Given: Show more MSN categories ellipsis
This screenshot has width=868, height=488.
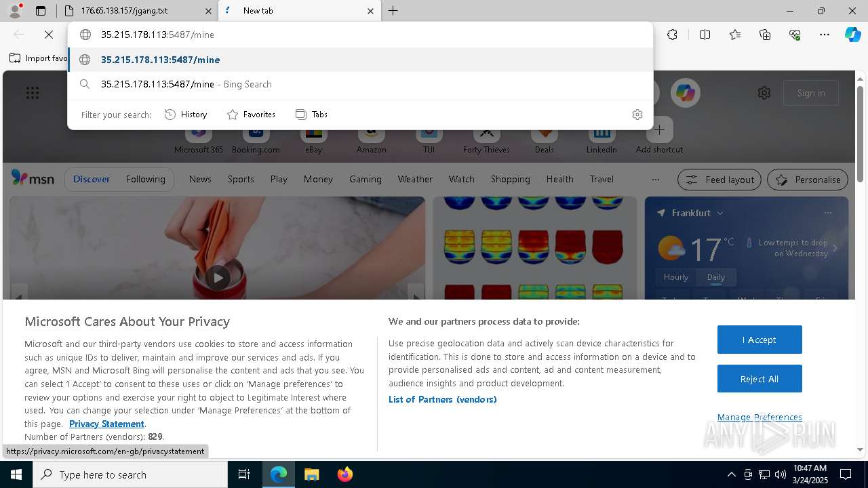Looking at the screenshot, I should click(655, 180).
